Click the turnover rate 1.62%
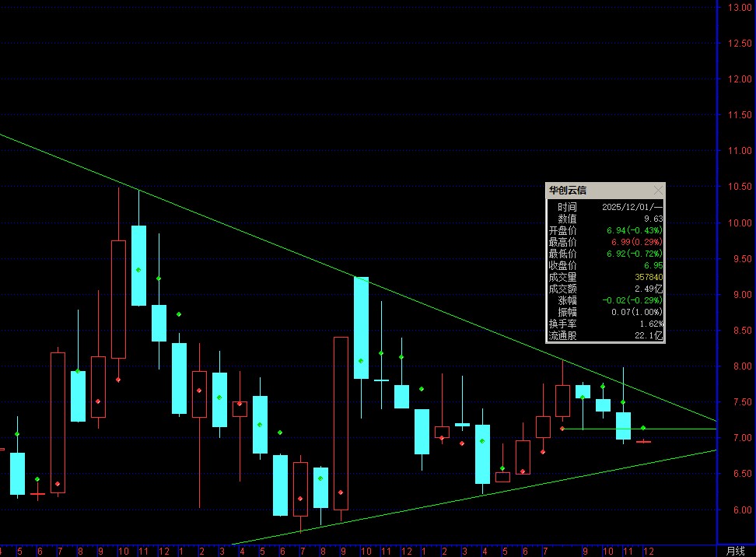 [x=651, y=324]
